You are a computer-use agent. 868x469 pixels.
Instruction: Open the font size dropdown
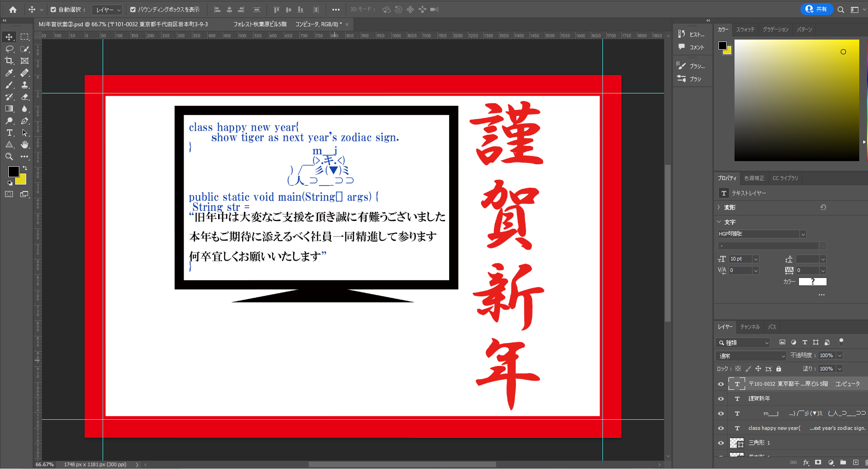point(755,259)
